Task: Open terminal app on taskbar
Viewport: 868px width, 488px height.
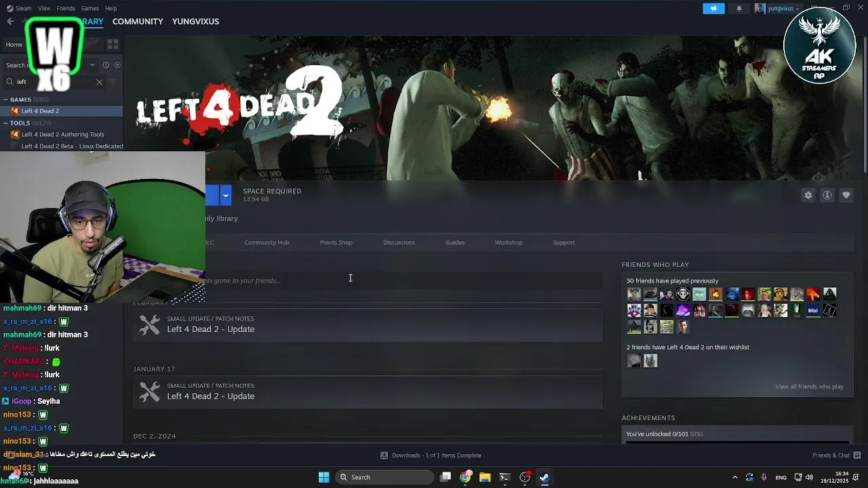Action: pyautogui.click(x=505, y=477)
